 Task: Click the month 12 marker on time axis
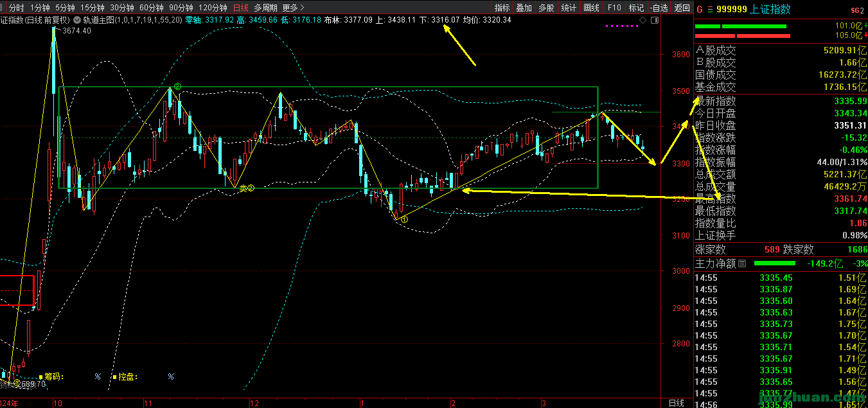tap(254, 403)
